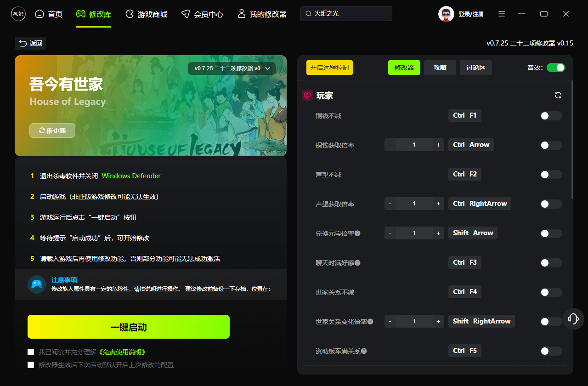The width and height of the screenshot is (588, 386).
Task: Click the Shift Arrow hotkey box
Action: pos(473,233)
